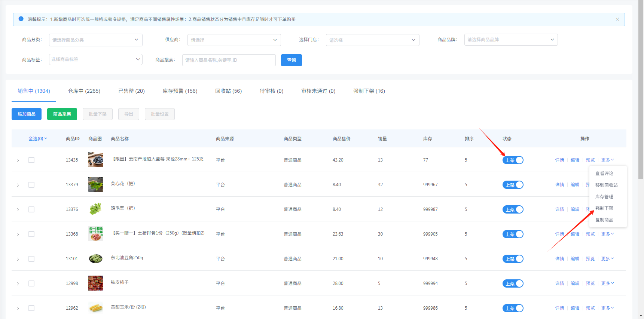
Task: Open the 铁皮柿子 product image
Action: pos(96,283)
